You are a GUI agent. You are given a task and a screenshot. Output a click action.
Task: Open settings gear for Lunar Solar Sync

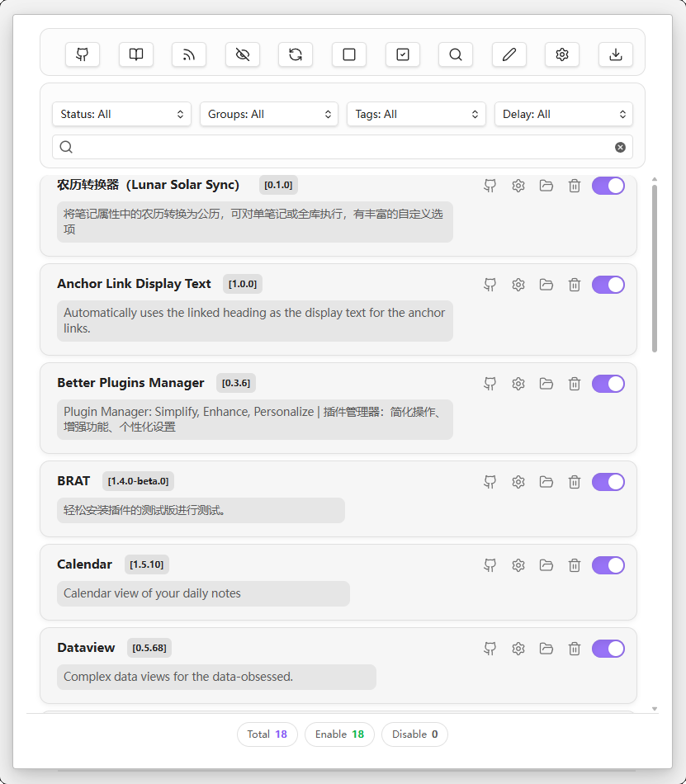click(x=518, y=186)
